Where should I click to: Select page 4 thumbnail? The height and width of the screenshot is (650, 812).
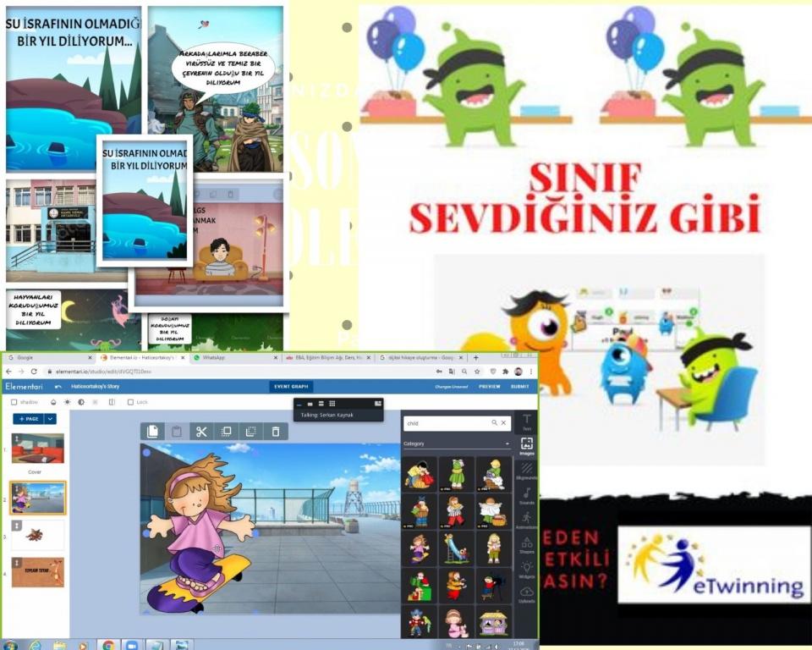(x=38, y=572)
